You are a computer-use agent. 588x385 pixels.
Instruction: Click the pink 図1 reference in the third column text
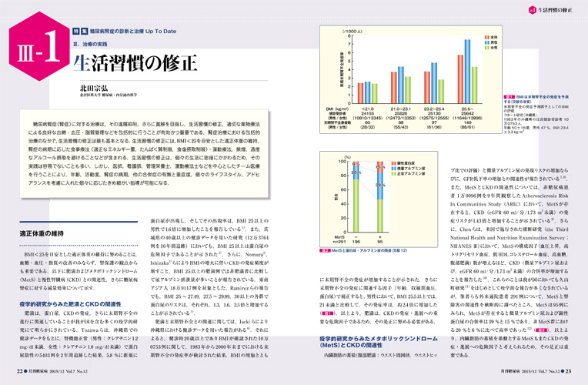pyautogui.click(x=327, y=313)
